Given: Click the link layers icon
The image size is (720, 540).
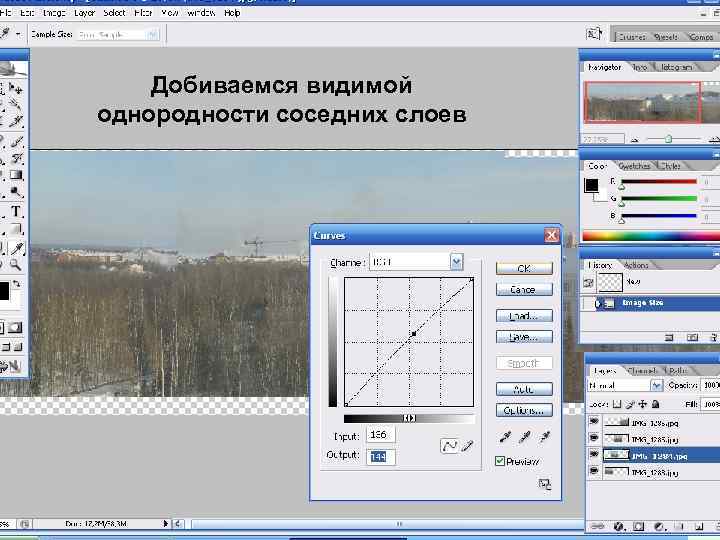Looking at the screenshot, I should click(597, 526).
